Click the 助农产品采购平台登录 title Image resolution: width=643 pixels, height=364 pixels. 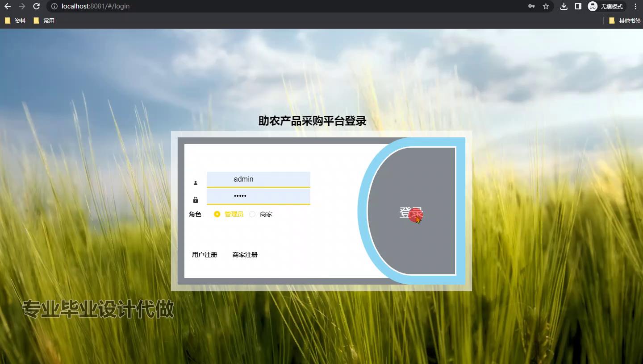click(313, 121)
